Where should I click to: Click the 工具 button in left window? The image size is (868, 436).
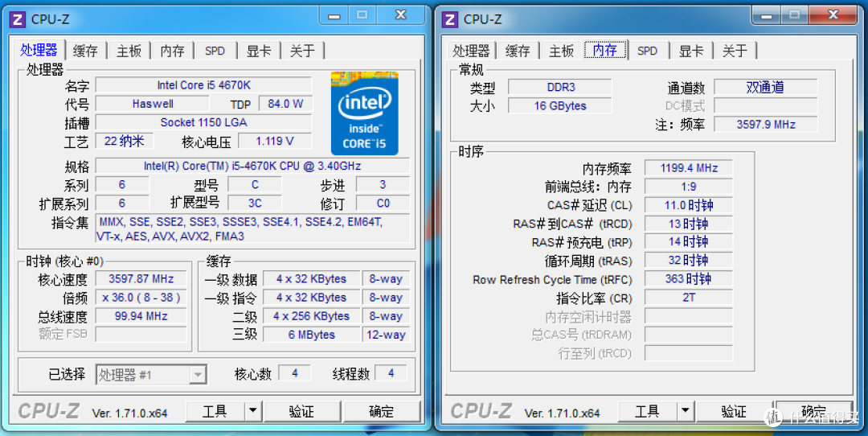(215, 411)
